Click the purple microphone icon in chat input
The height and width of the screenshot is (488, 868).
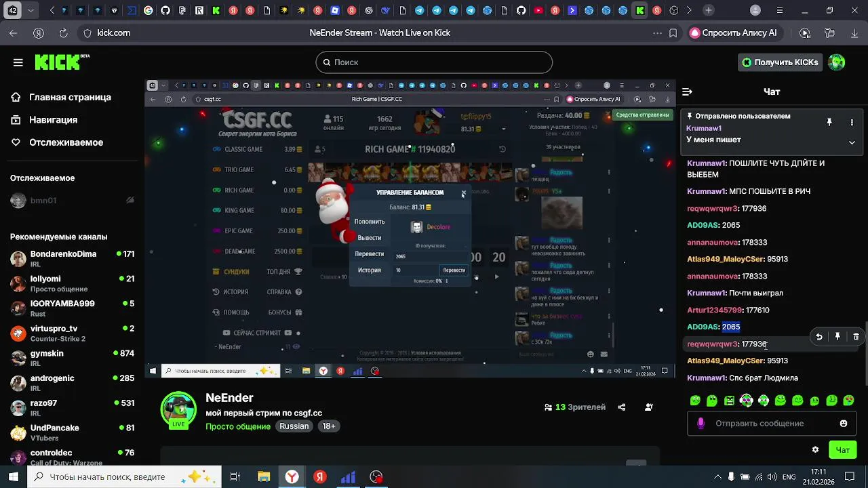[x=701, y=424]
